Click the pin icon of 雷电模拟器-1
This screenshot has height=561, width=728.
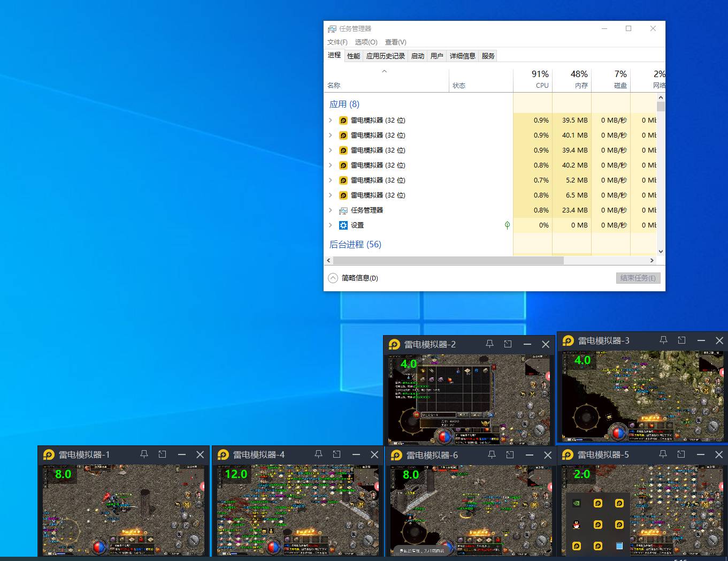[x=144, y=454]
